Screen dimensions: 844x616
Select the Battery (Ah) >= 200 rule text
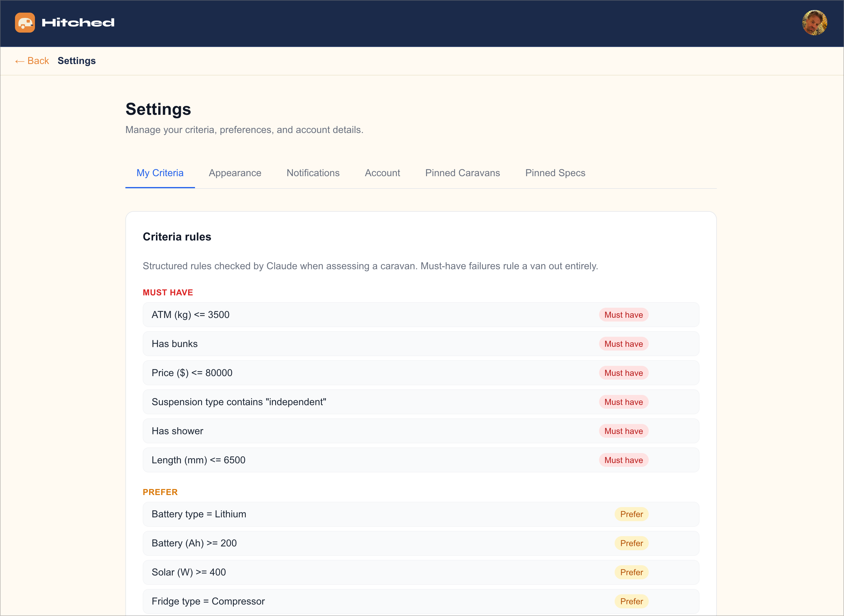[194, 543]
